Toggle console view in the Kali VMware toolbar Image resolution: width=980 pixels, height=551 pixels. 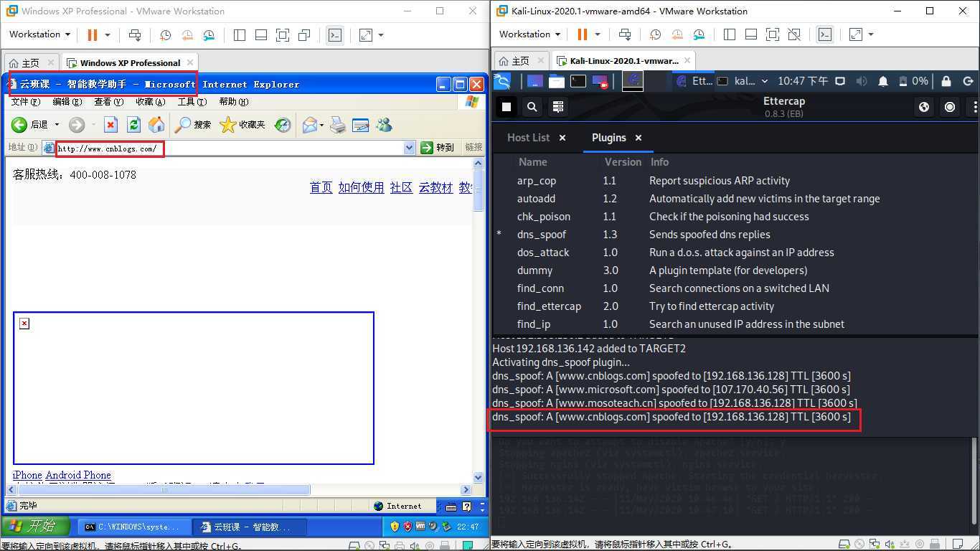coord(825,34)
